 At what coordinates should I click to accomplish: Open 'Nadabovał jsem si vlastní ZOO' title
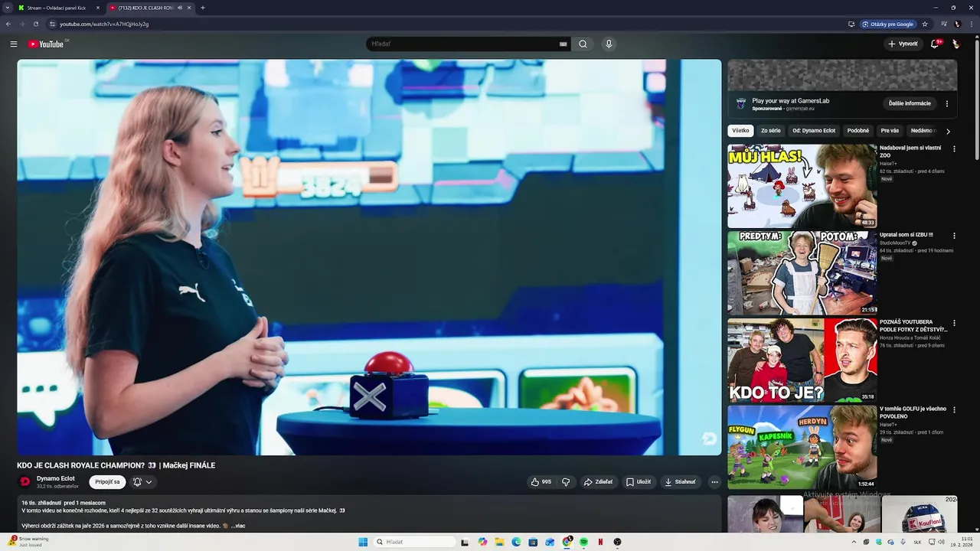click(910, 152)
